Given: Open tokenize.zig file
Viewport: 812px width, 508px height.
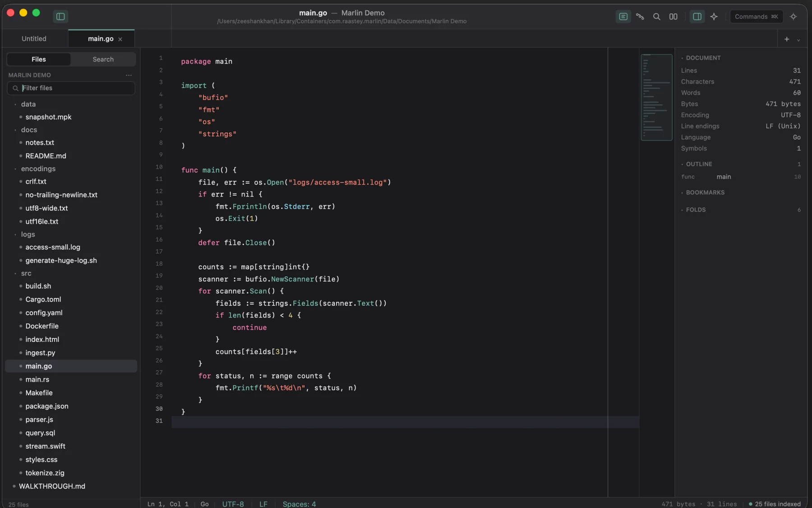Looking at the screenshot, I should (45, 473).
